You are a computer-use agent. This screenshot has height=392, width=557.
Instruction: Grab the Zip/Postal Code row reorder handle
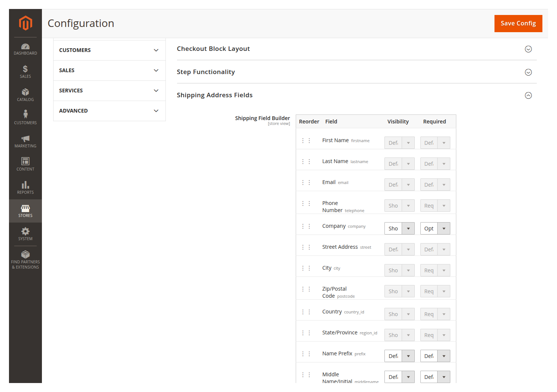(306, 289)
